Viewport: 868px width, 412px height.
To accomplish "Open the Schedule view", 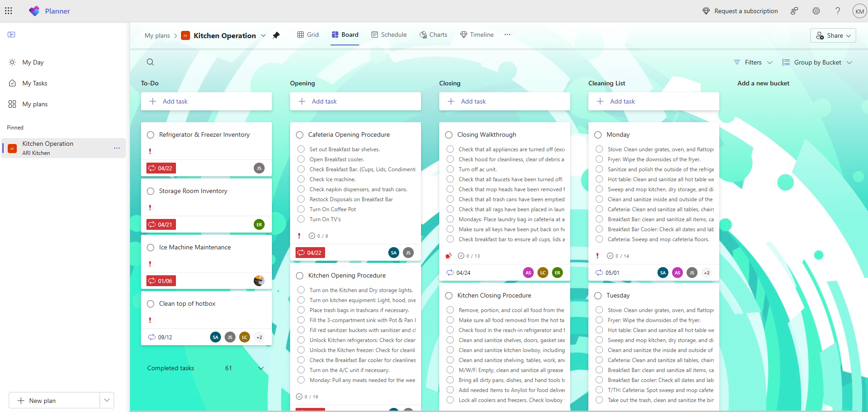I will 389,35.
